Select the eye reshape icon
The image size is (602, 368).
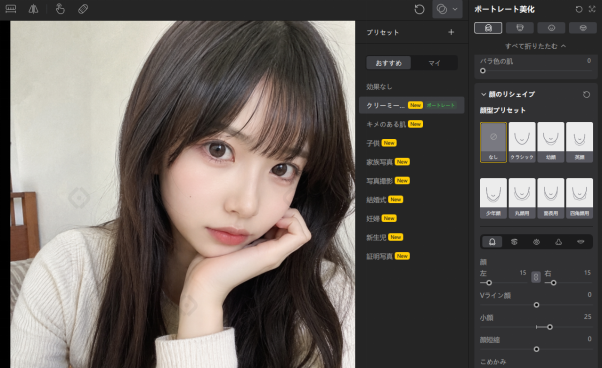[536, 242]
